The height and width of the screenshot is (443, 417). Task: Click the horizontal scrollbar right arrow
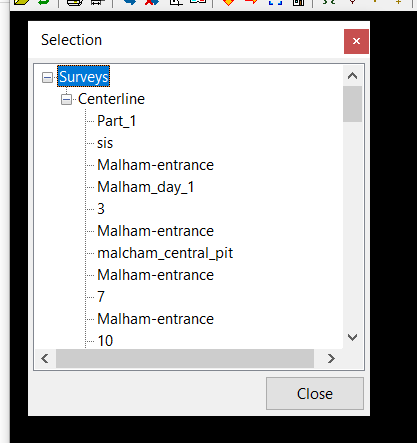tap(331, 359)
